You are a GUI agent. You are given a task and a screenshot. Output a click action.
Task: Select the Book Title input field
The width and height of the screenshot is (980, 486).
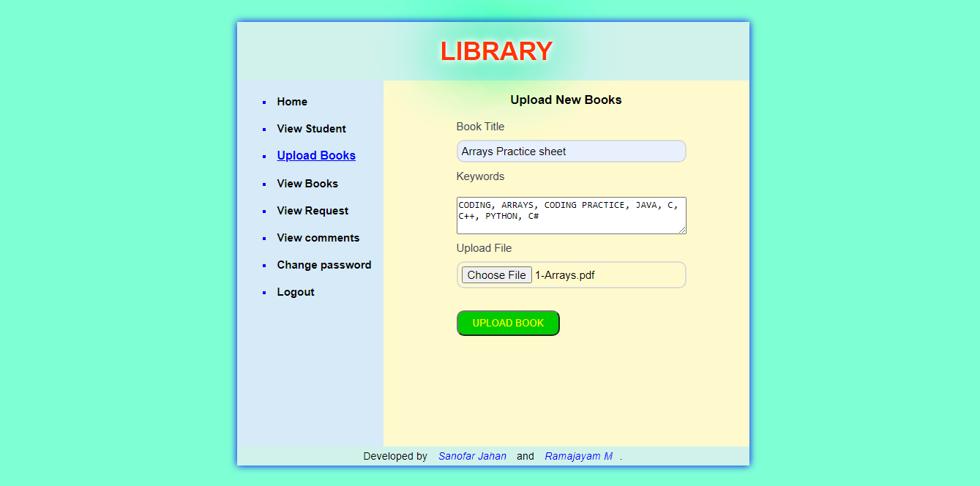571,151
